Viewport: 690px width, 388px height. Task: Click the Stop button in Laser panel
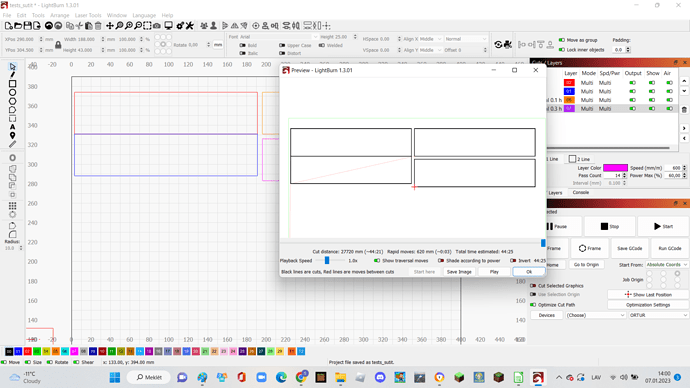609,226
